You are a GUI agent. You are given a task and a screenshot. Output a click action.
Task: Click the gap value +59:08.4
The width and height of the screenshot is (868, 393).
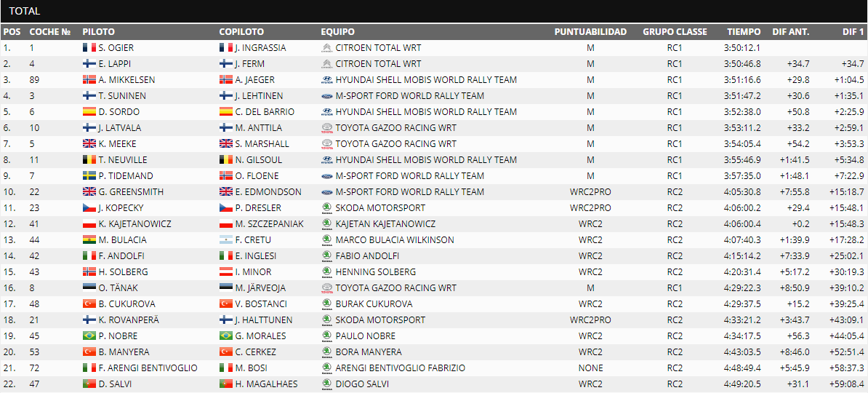(x=847, y=384)
